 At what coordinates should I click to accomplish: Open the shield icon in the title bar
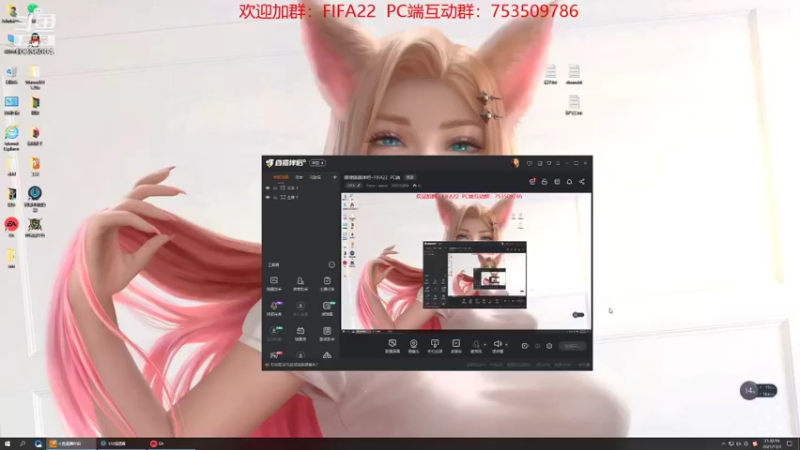tap(530, 163)
